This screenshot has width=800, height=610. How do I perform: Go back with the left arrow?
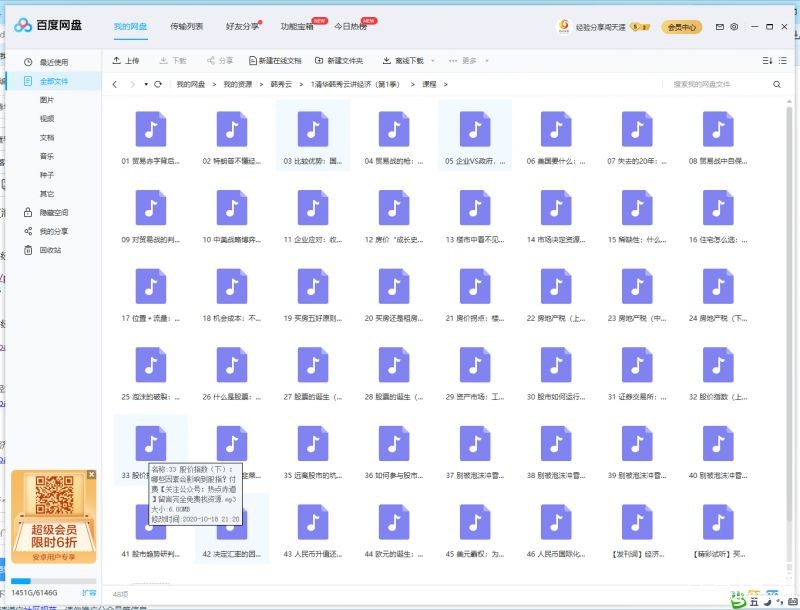115,84
